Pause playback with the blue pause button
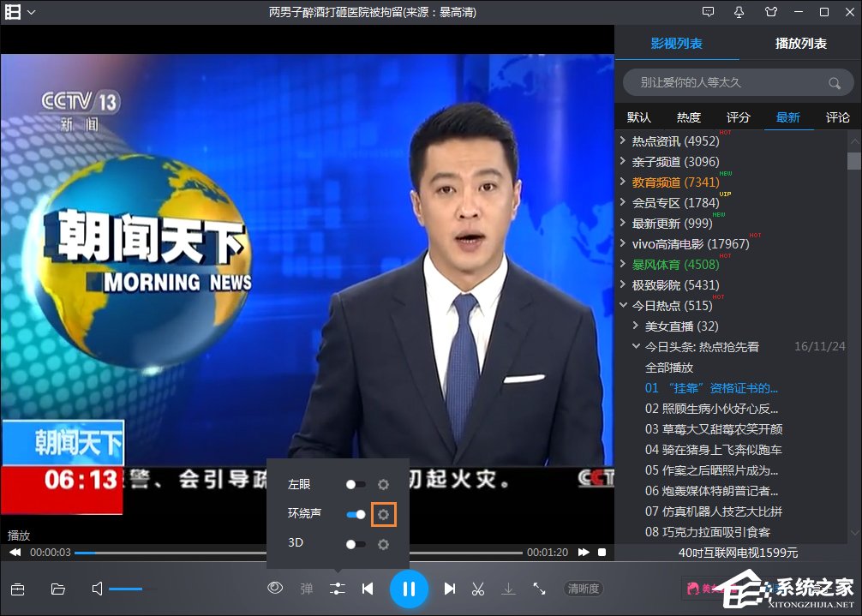 tap(409, 589)
